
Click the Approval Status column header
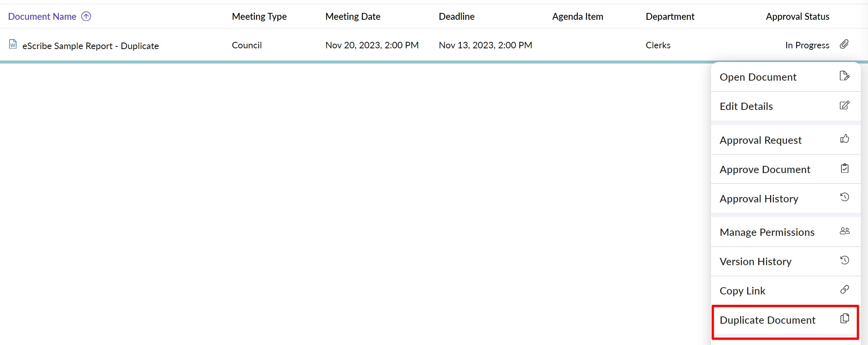coord(797,16)
